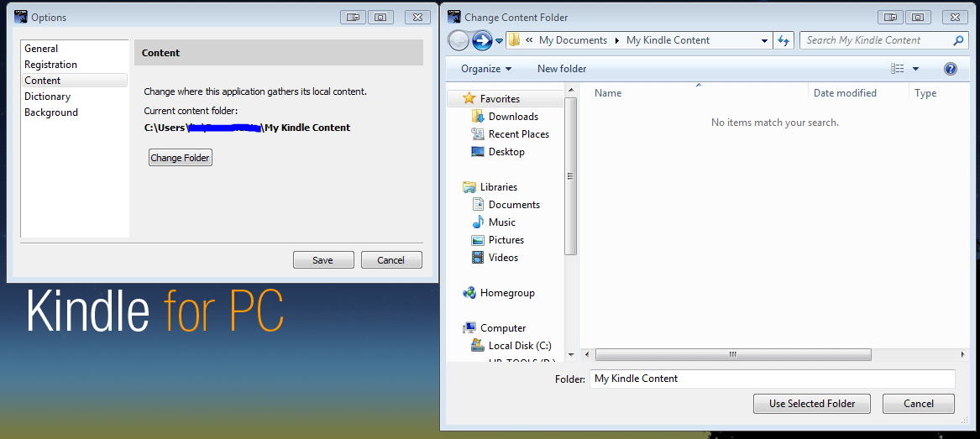This screenshot has width=980, height=439.
Task: Select Computer in the navigation pane
Action: 502,328
